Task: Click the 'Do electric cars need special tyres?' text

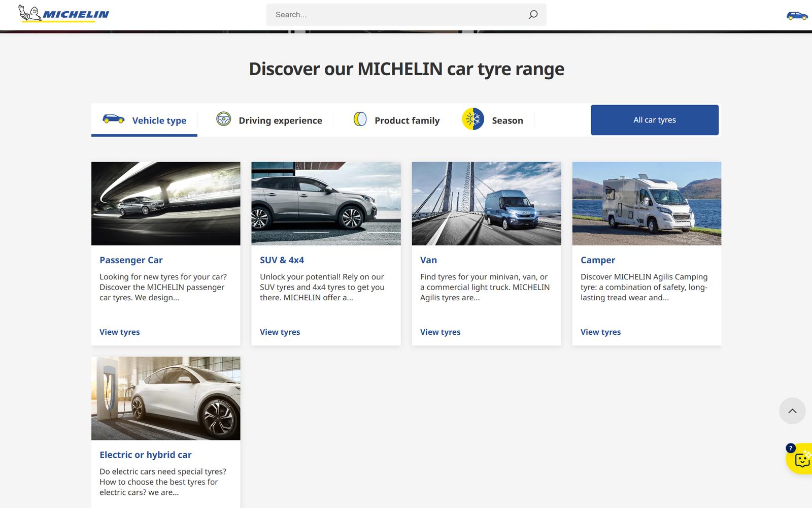Action: point(163,482)
